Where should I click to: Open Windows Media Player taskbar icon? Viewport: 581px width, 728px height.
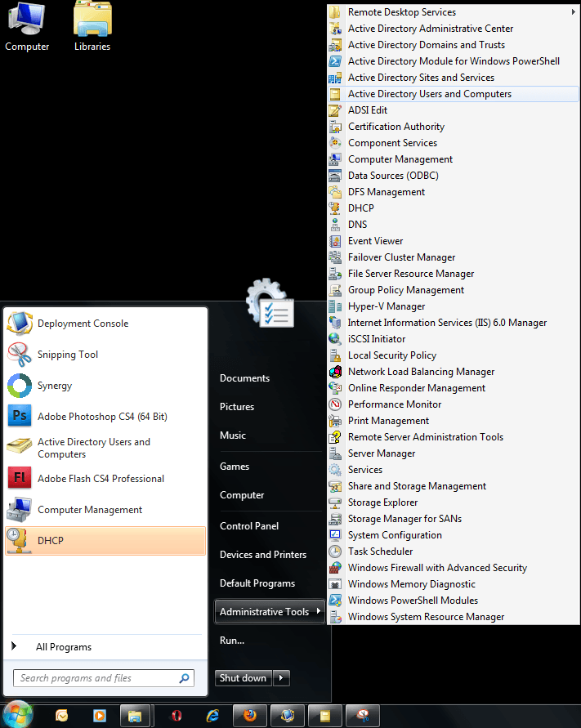[100, 716]
